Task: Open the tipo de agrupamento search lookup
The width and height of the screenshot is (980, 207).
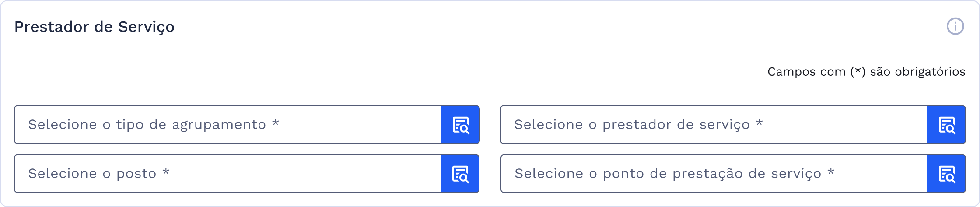Action: [x=460, y=125]
